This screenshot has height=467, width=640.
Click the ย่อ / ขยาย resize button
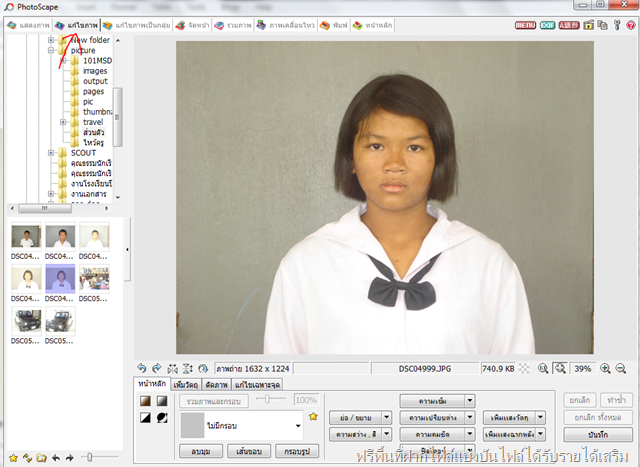point(356,418)
